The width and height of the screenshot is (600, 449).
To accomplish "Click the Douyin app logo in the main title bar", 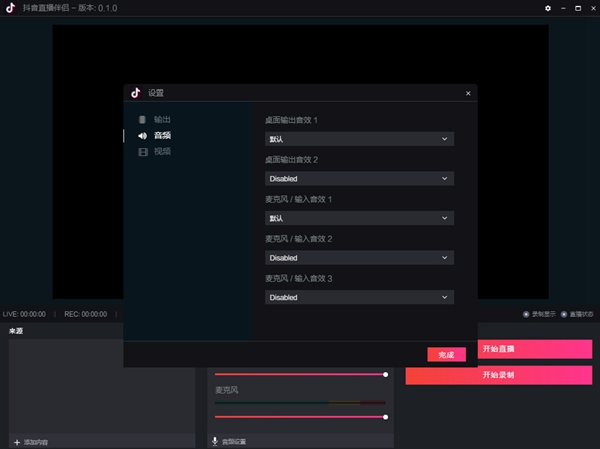I will (11, 8).
